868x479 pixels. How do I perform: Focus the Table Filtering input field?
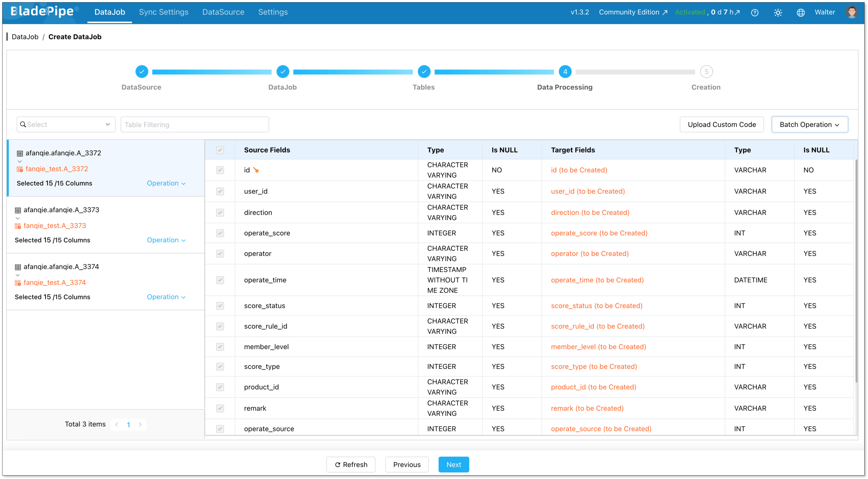[194, 125]
